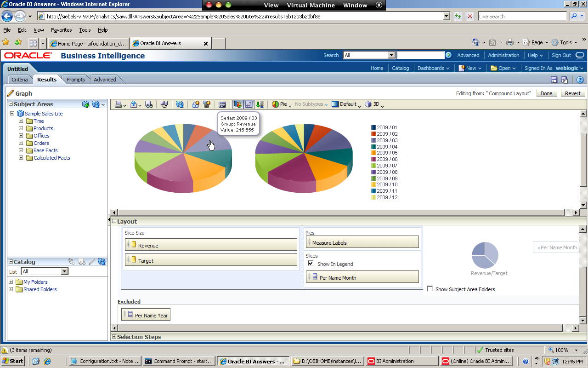Adjust the browser zoom slider to change page zoom

561,350
